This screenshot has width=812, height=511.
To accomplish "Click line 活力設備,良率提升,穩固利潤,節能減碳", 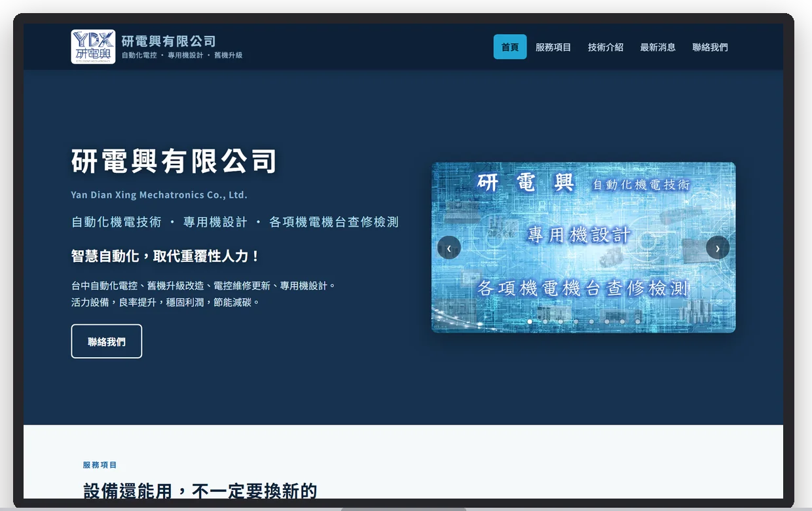I will coord(166,303).
